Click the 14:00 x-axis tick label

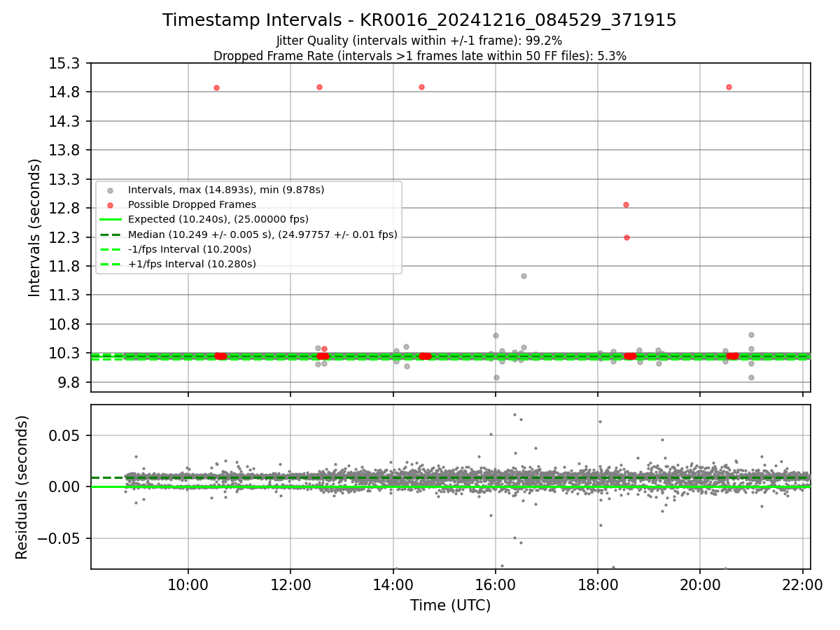click(x=393, y=585)
